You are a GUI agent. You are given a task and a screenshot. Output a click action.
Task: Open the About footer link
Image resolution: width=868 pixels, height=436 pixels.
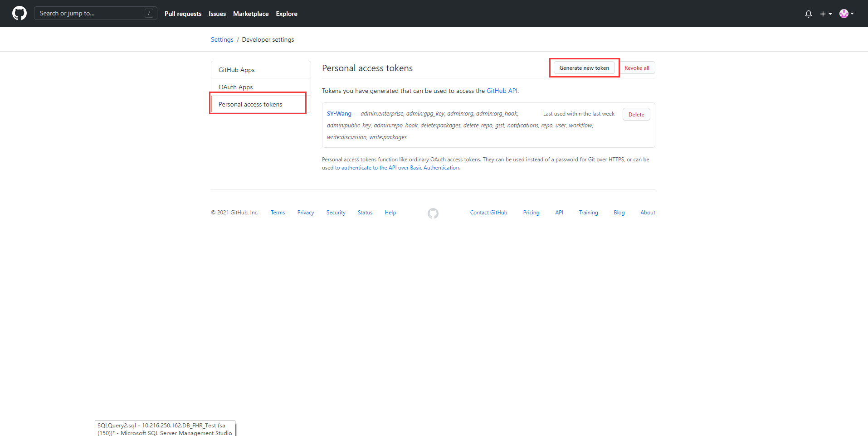648,213
